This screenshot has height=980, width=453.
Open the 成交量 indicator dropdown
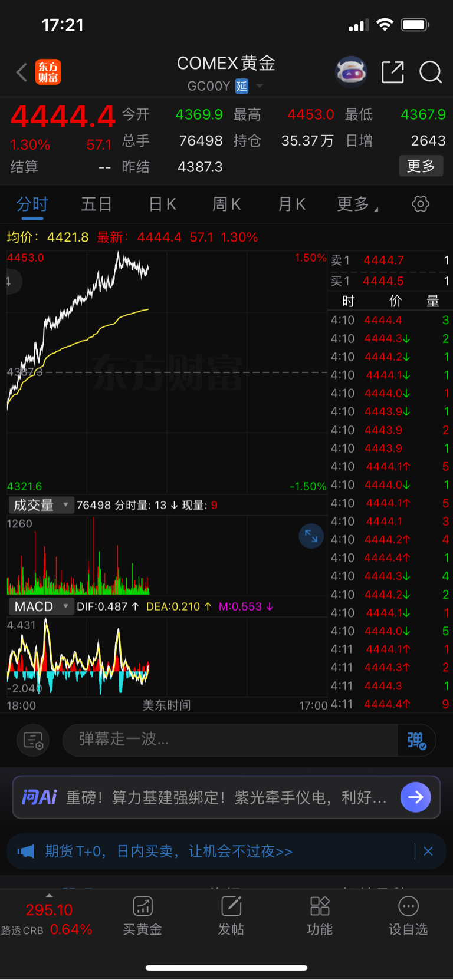pyautogui.click(x=41, y=505)
